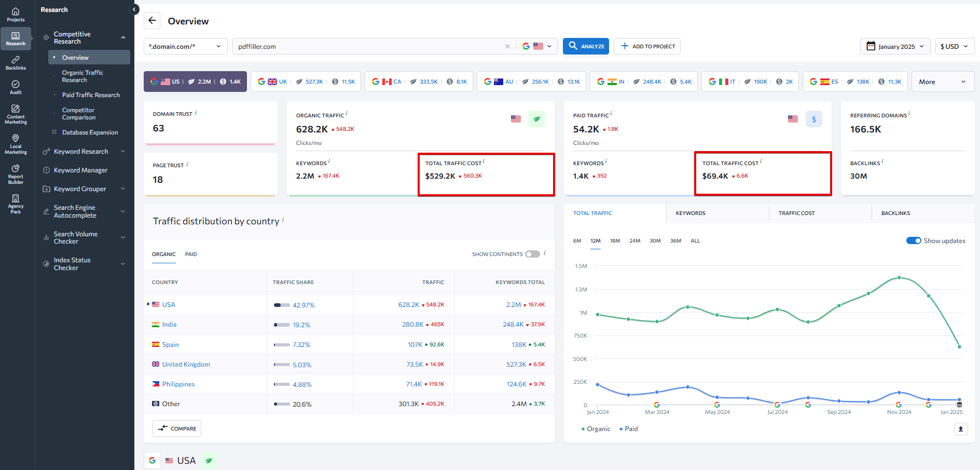Select the Total Traffic chart tab
Screen dimensions: 980x470
[615, 213]
